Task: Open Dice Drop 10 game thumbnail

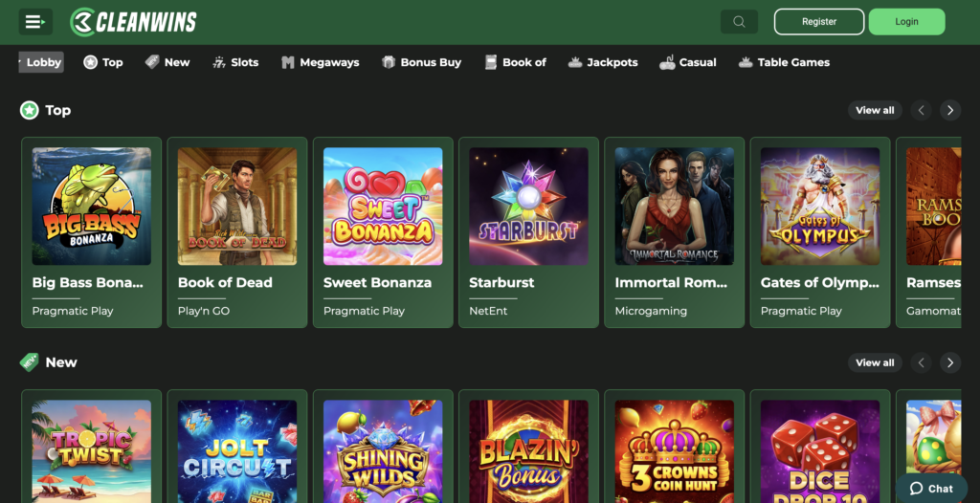Action: click(819, 451)
